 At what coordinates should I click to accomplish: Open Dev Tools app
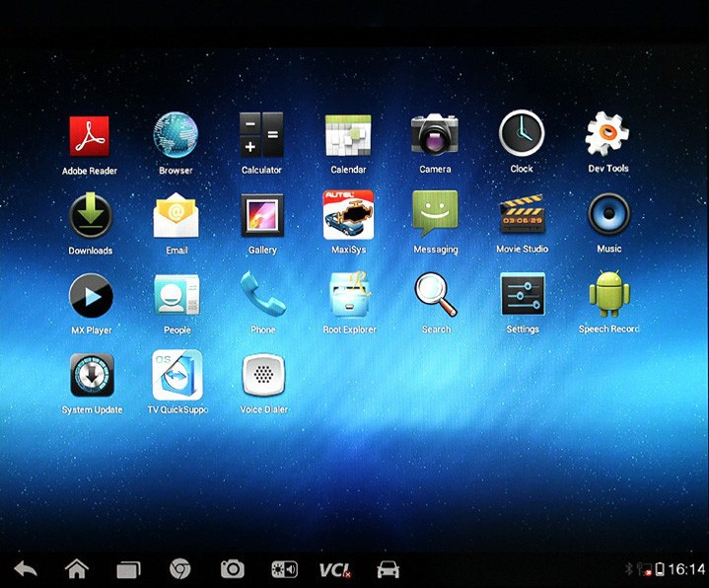(x=607, y=134)
